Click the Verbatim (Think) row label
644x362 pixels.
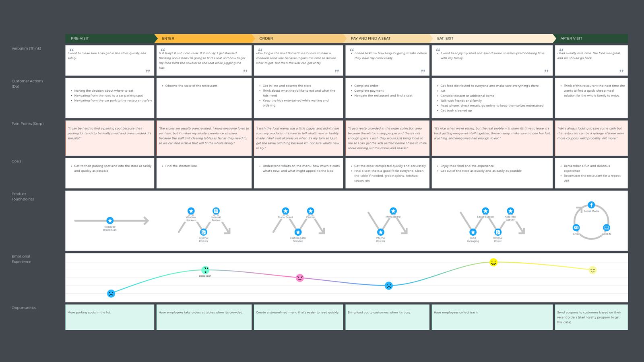tap(26, 48)
